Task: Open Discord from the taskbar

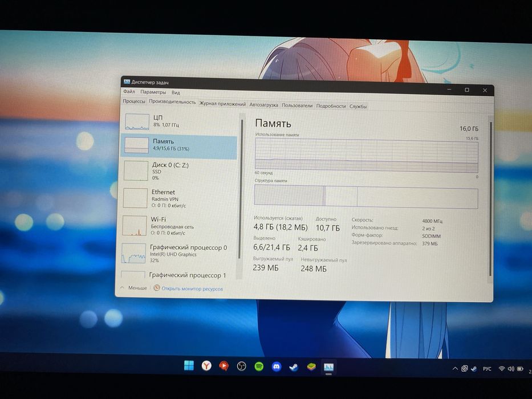Action: pyautogui.click(x=277, y=367)
